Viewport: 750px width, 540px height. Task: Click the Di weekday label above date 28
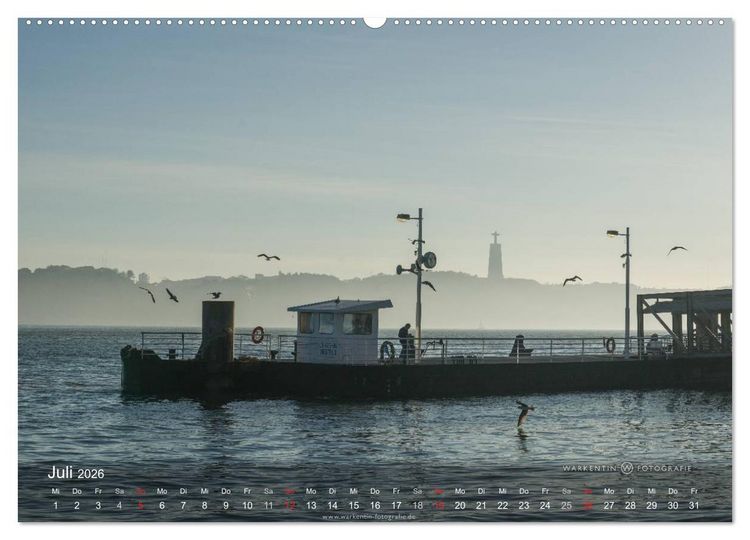[630, 491]
